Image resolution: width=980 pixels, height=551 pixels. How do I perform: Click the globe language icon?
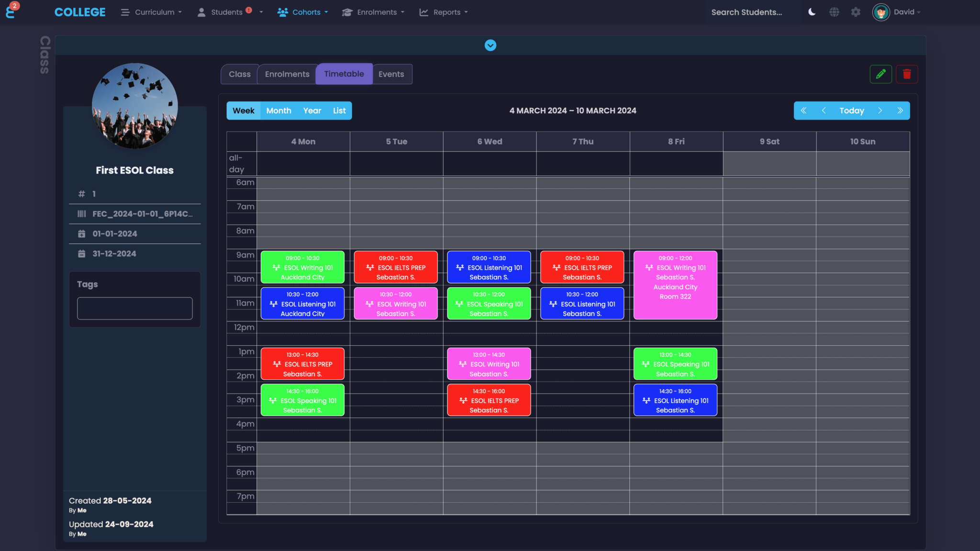(x=834, y=12)
